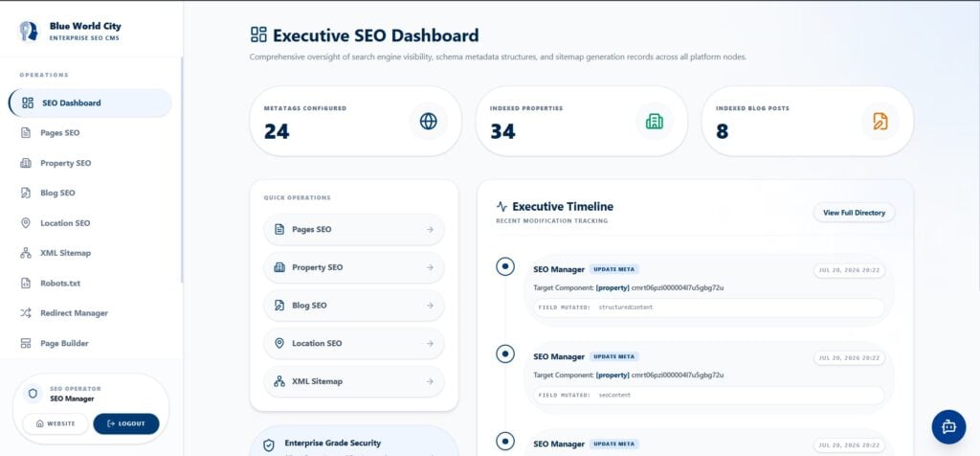980x456 pixels.
Task: Click the arrow on Pages SEO quick operation
Action: (430, 230)
